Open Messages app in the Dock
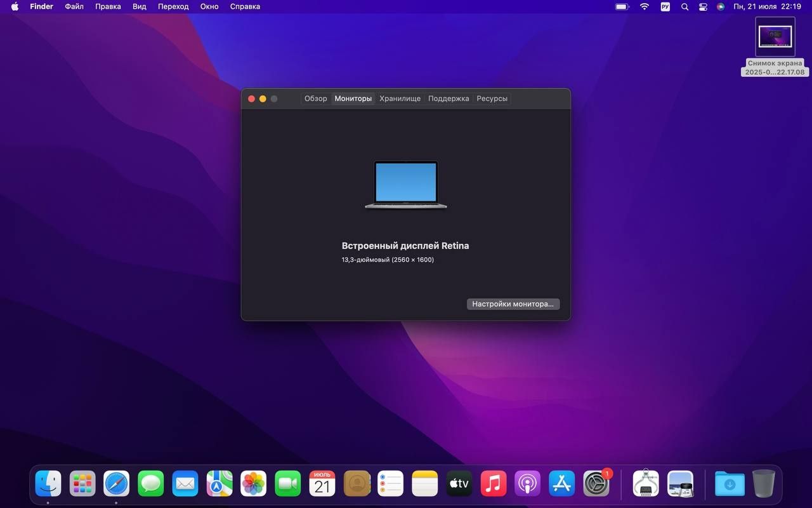Image resolution: width=812 pixels, height=508 pixels. tap(151, 484)
